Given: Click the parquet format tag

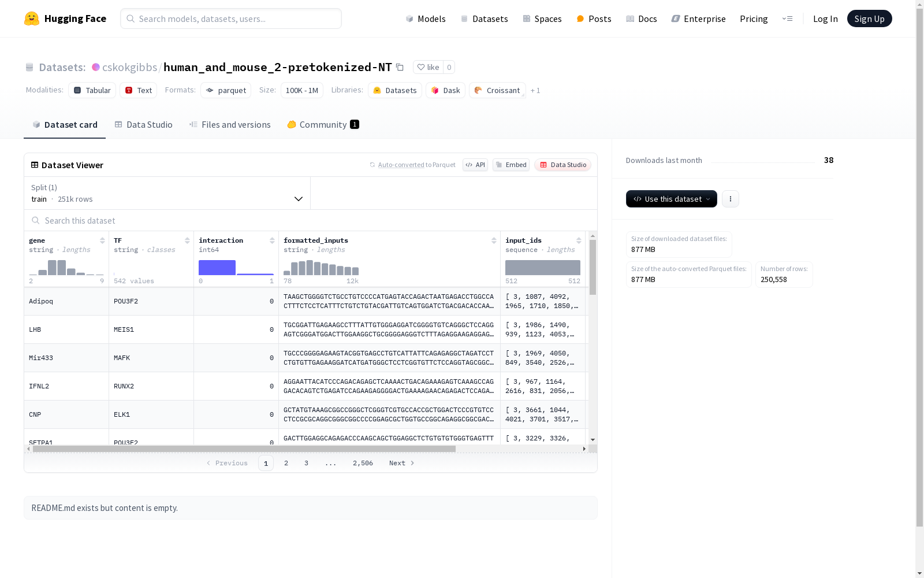Looking at the screenshot, I should (226, 90).
